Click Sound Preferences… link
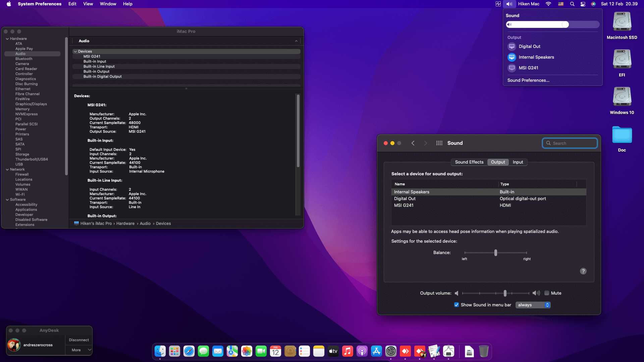644x362 pixels. coord(528,80)
